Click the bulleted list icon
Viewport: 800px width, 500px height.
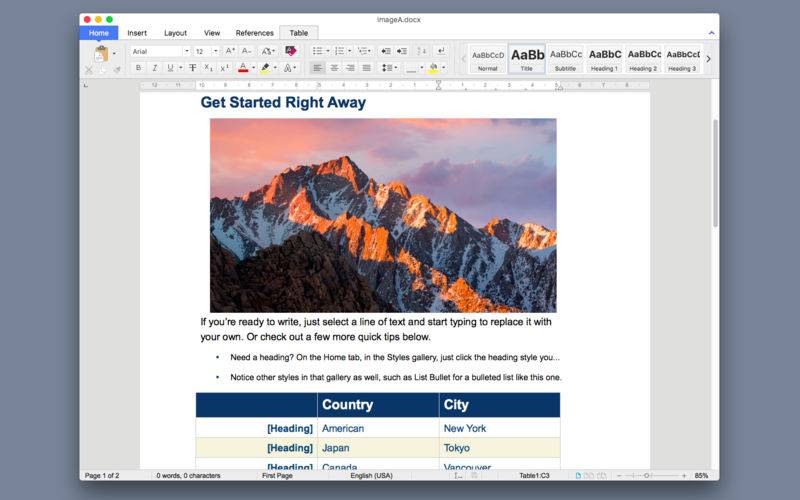[317, 51]
